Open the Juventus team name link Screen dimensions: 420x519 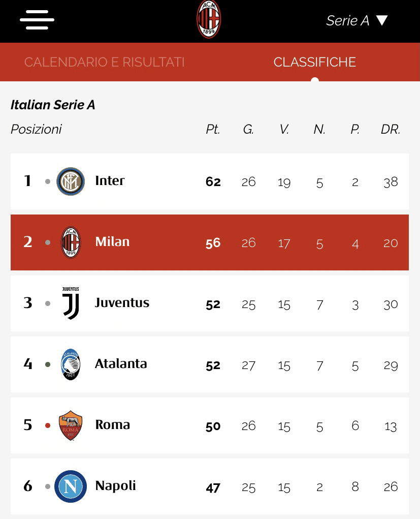click(122, 302)
